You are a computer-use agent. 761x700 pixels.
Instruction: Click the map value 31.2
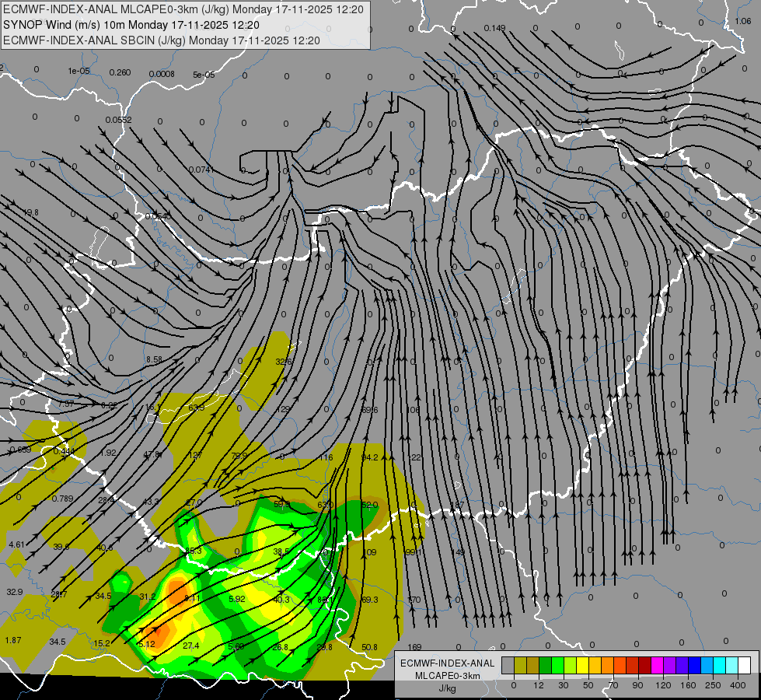coord(148,597)
